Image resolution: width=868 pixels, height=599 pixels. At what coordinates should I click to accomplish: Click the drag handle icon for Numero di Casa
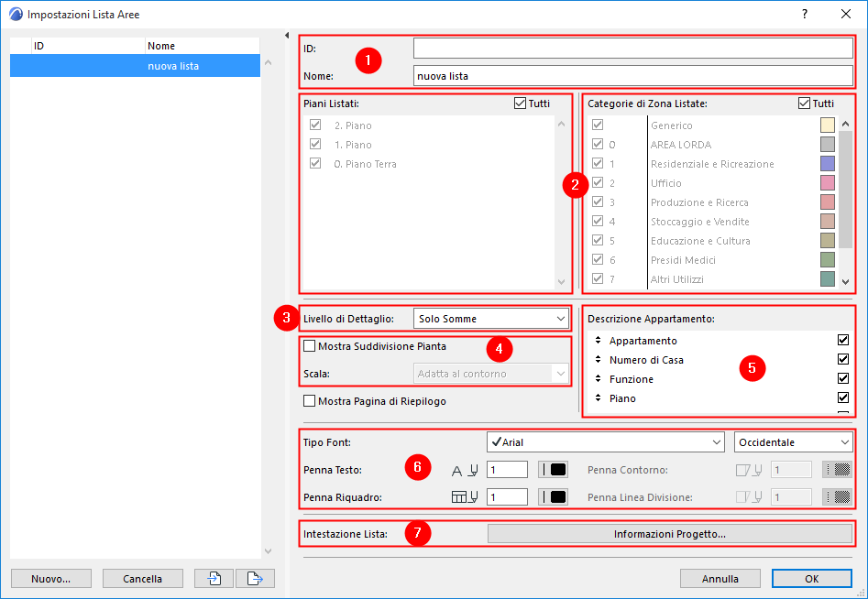[x=598, y=360]
